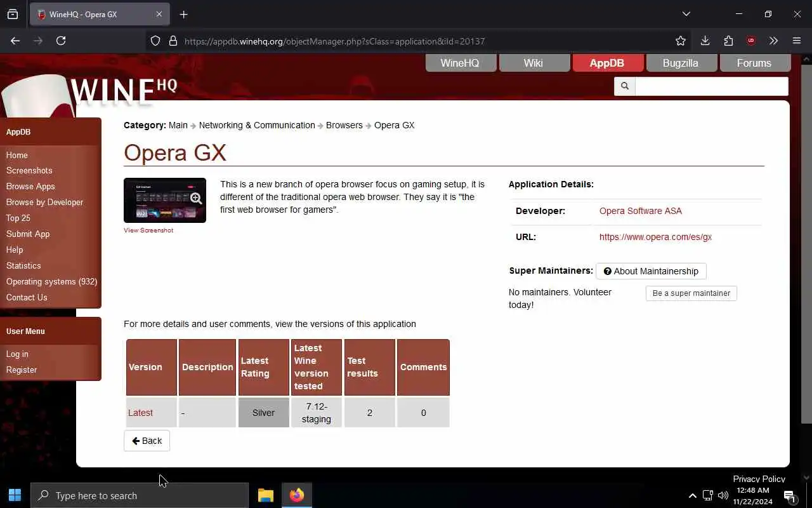Click the uBlock Origin extension icon
Image resolution: width=812 pixels, height=508 pixels.
pos(751,41)
